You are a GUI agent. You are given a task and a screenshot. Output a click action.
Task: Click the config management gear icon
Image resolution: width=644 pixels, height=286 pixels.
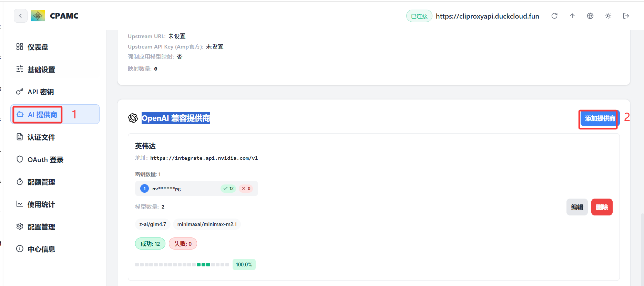coord(20,226)
